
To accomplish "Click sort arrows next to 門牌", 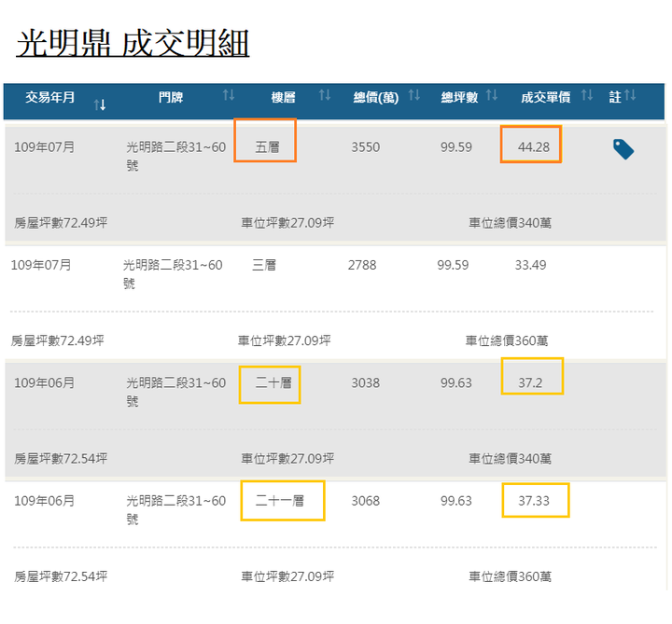I will (229, 94).
